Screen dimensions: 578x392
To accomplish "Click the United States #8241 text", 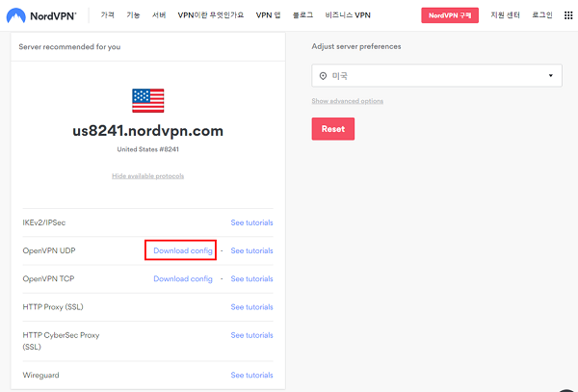I will 147,149.
